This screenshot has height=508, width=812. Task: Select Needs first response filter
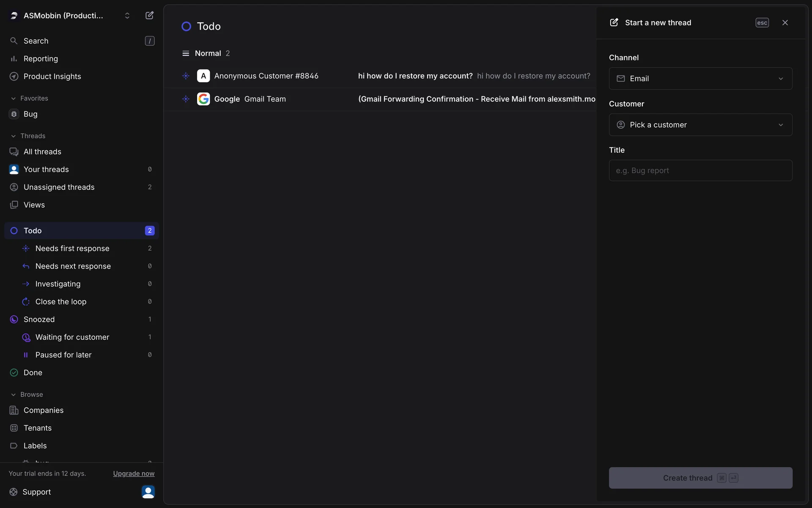click(72, 249)
